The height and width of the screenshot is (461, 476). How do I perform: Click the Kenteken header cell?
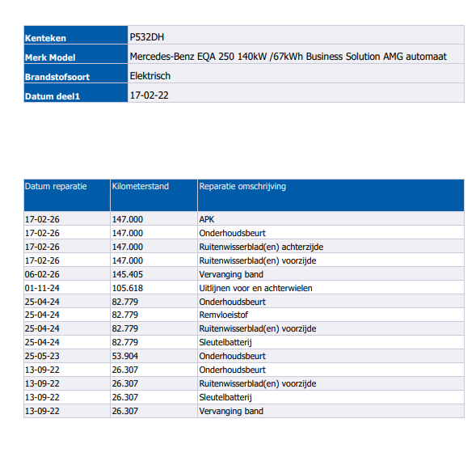point(76,35)
